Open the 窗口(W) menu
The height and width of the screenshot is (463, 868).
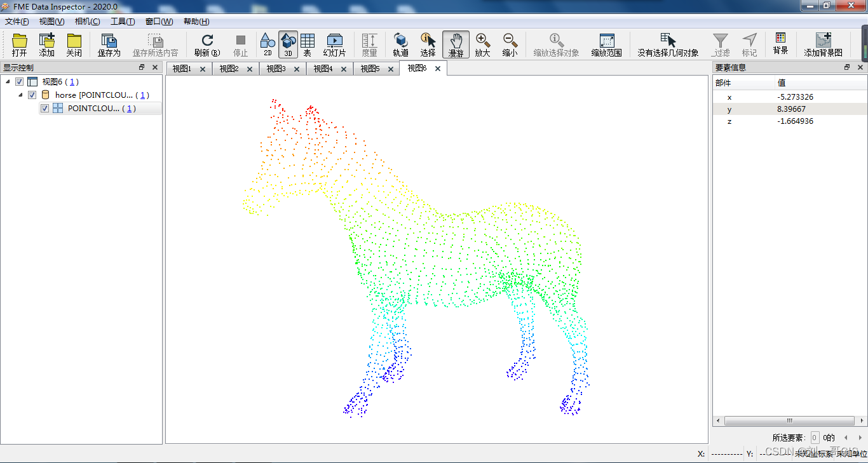[x=159, y=22]
